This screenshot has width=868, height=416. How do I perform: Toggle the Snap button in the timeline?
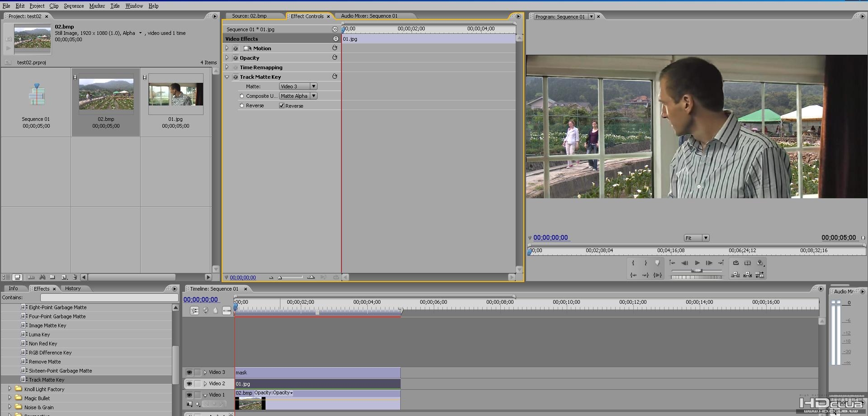pos(194,311)
